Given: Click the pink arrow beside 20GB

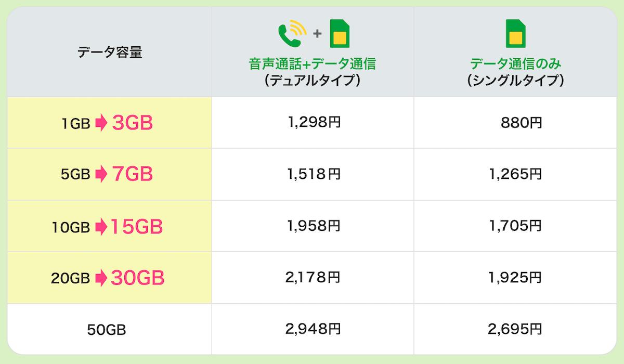Looking at the screenshot, I should point(100,278).
